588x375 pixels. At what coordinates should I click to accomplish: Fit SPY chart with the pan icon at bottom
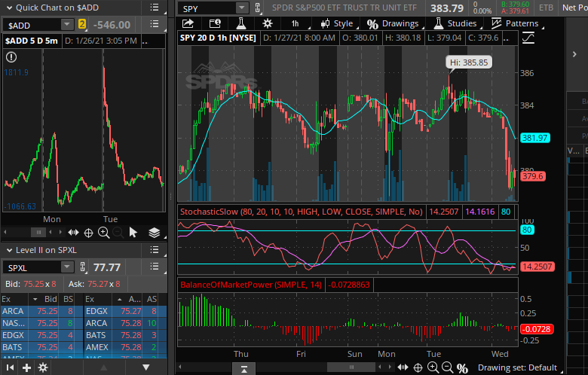point(403,367)
